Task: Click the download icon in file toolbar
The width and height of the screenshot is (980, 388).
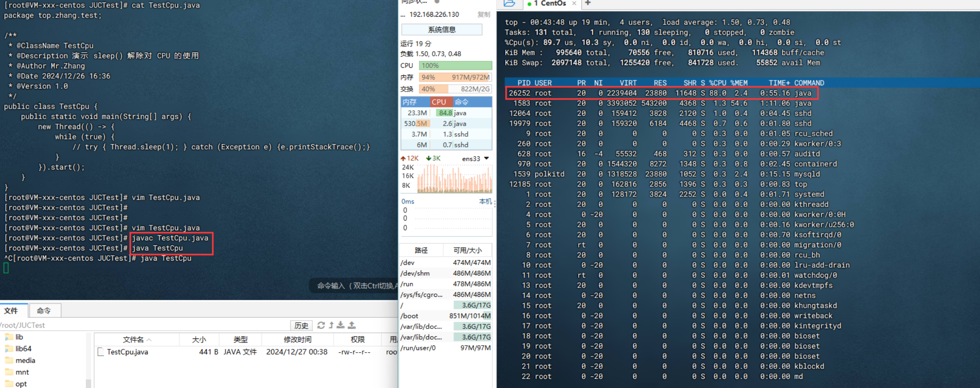Action: pyautogui.click(x=341, y=325)
